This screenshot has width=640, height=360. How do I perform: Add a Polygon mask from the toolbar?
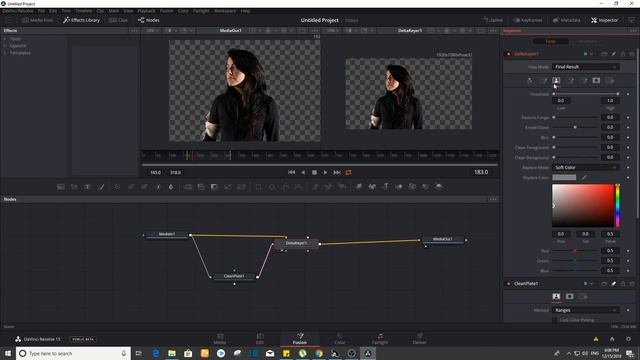click(x=285, y=187)
